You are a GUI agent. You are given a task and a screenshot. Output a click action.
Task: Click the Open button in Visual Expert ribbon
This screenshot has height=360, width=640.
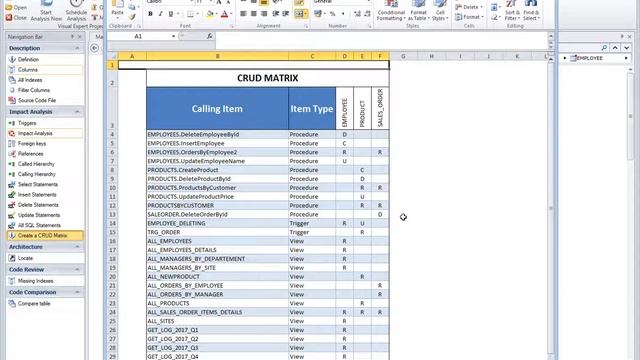click(16, 7)
